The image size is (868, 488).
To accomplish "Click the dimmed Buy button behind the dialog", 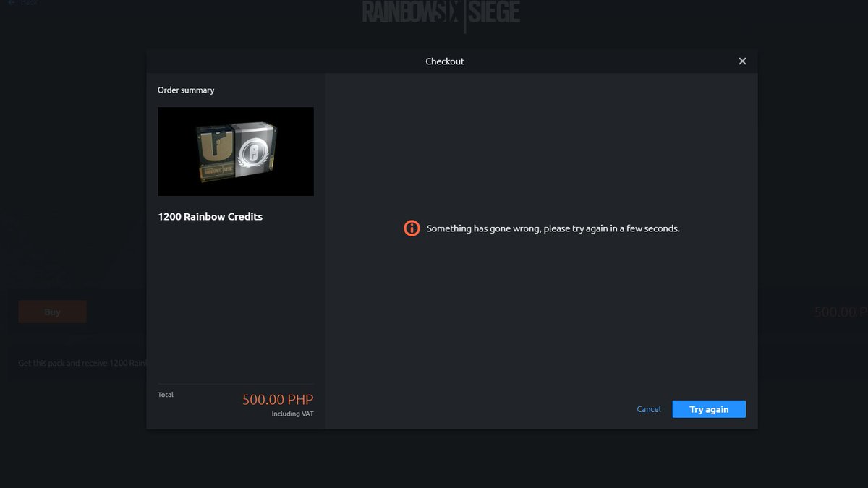I will point(52,312).
